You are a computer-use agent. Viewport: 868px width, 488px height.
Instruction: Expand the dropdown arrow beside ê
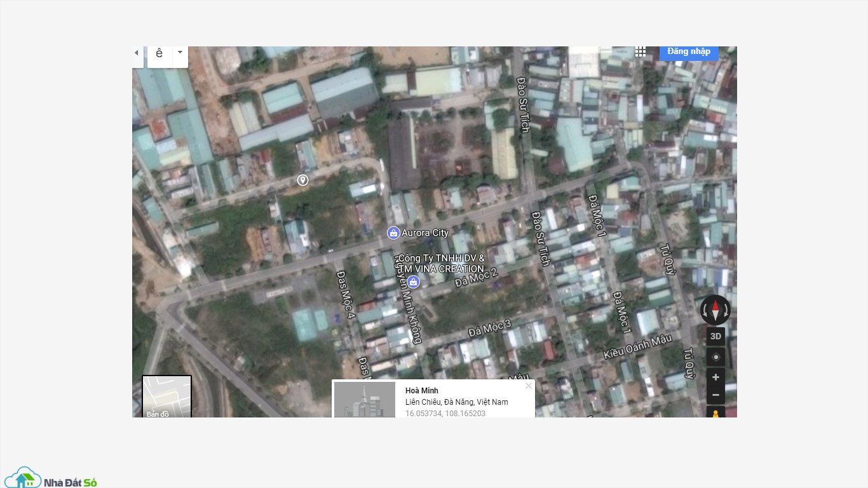(180, 53)
